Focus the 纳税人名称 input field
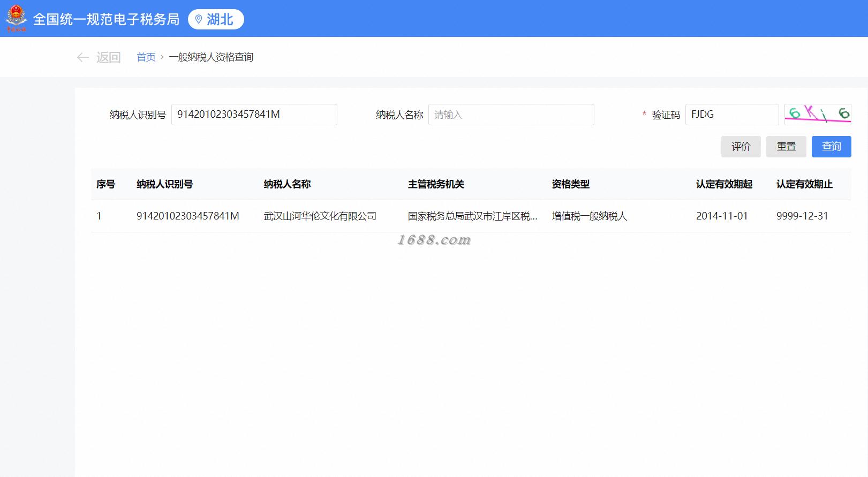Image resolution: width=868 pixels, height=477 pixels. tap(511, 115)
